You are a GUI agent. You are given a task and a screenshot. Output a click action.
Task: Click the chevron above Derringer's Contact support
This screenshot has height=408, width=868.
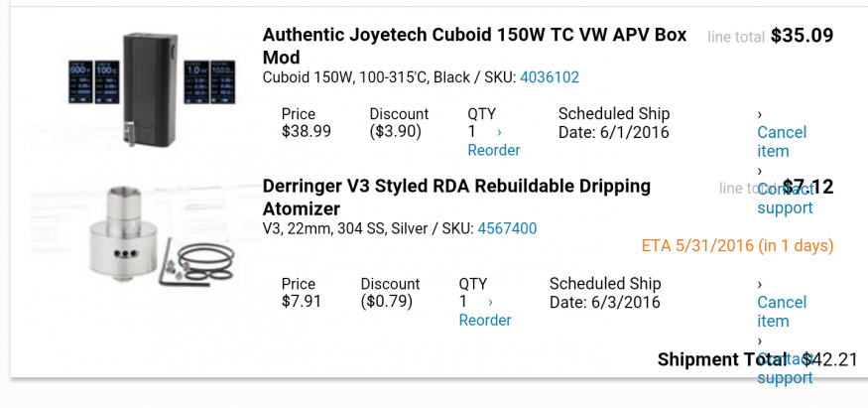761,340
